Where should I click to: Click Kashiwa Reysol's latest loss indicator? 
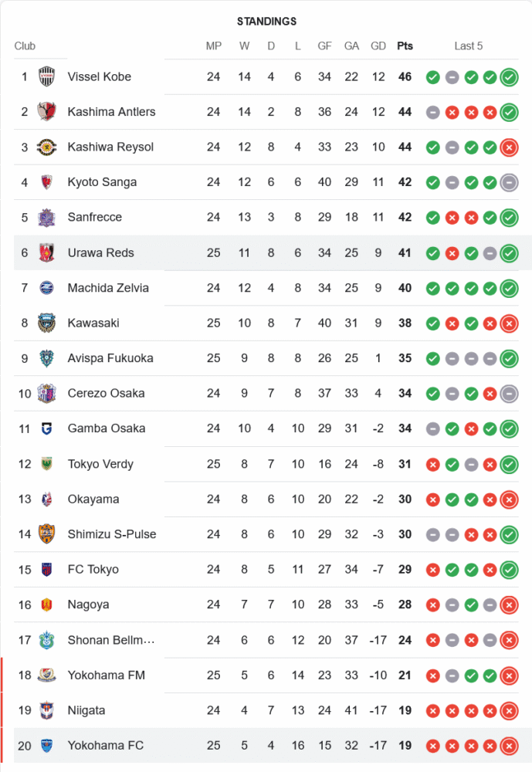pyautogui.click(x=509, y=147)
